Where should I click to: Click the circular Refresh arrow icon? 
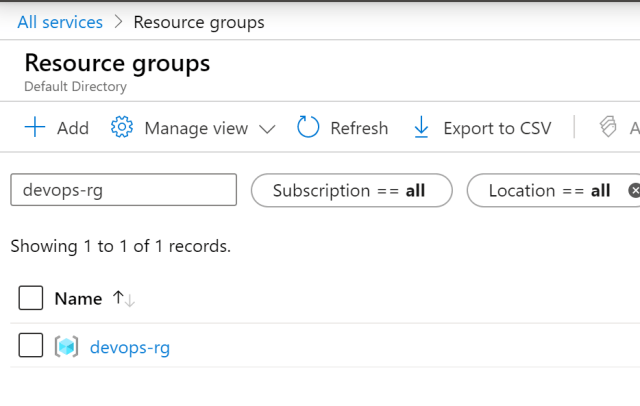[308, 128]
